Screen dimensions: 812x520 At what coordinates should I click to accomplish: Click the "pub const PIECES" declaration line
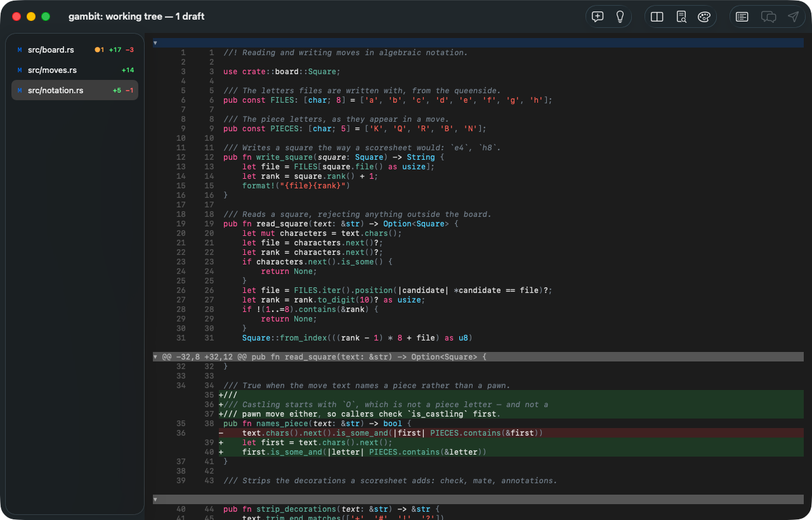point(355,129)
